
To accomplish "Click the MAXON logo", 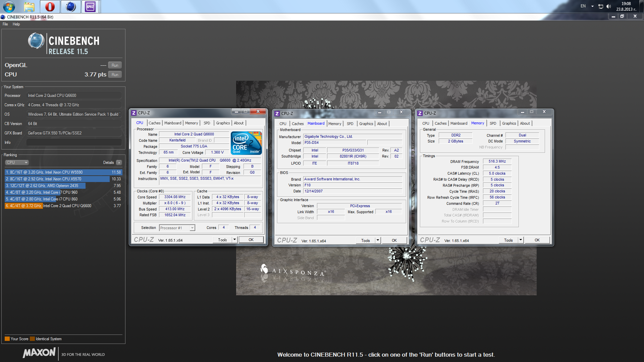I will click(39, 353).
